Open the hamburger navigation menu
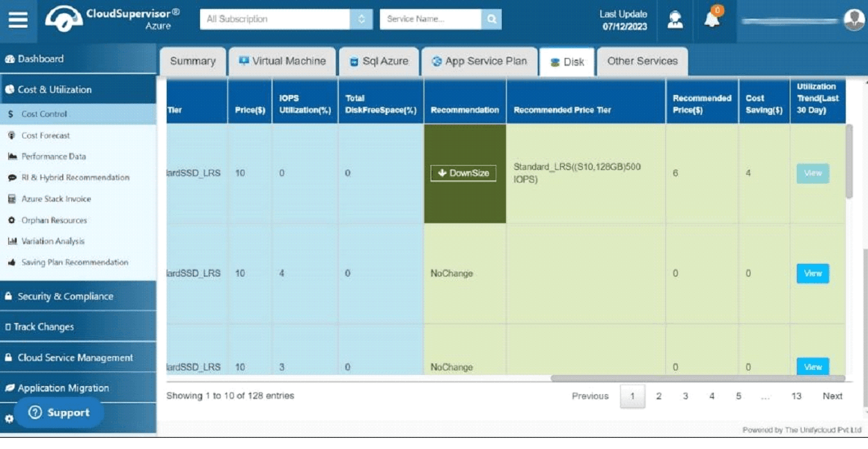 coord(18,19)
